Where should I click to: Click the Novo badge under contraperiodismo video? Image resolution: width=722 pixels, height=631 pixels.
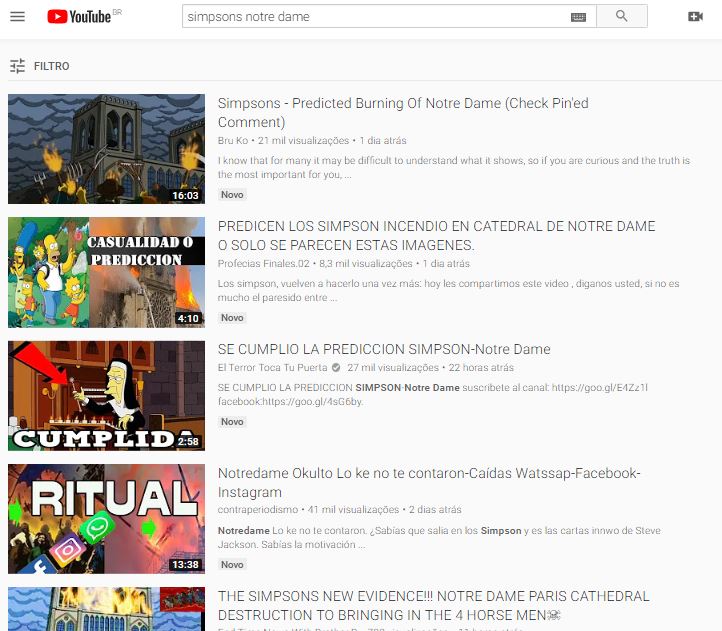point(232,564)
